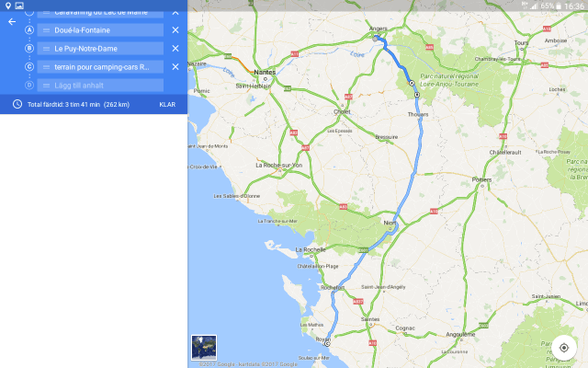Tap the location pin icon in status bar
This screenshot has width=588, height=368.
click(x=7, y=6)
